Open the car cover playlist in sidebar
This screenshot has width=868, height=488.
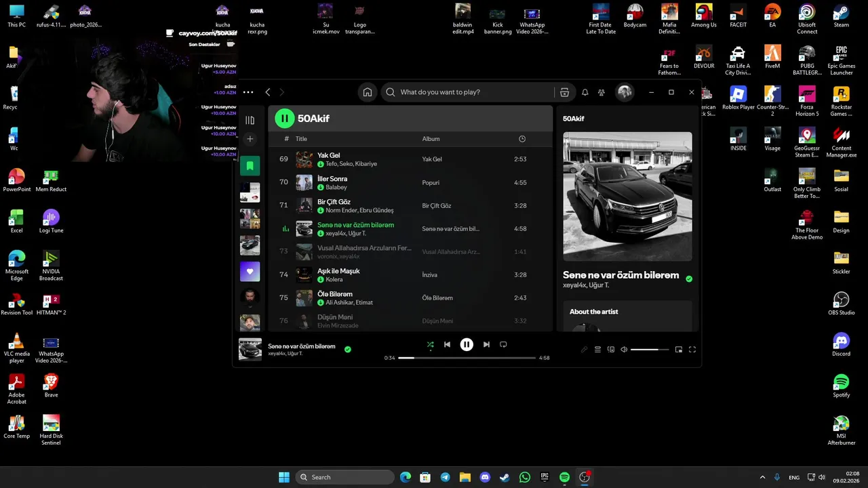[x=250, y=245]
